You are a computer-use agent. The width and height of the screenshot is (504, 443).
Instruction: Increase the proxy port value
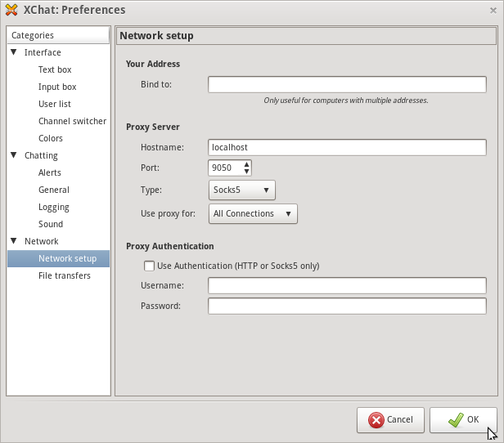coord(246,164)
